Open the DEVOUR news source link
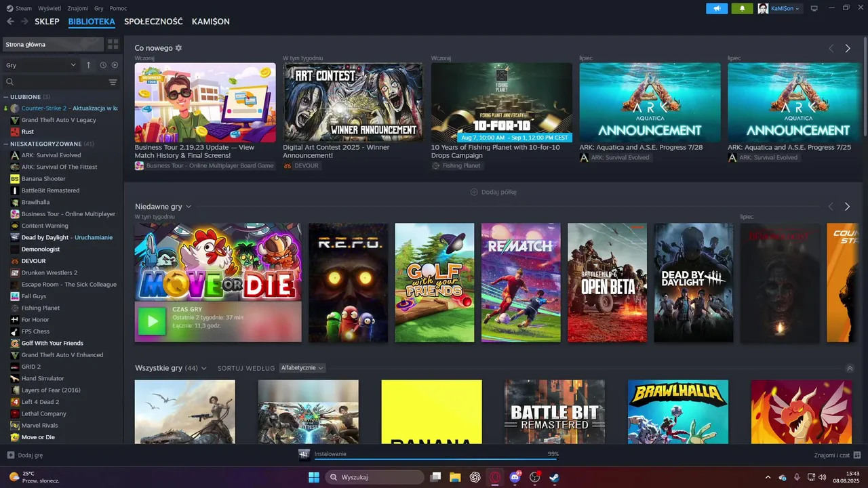This screenshot has height=488, width=868. (x=301, y=166)
